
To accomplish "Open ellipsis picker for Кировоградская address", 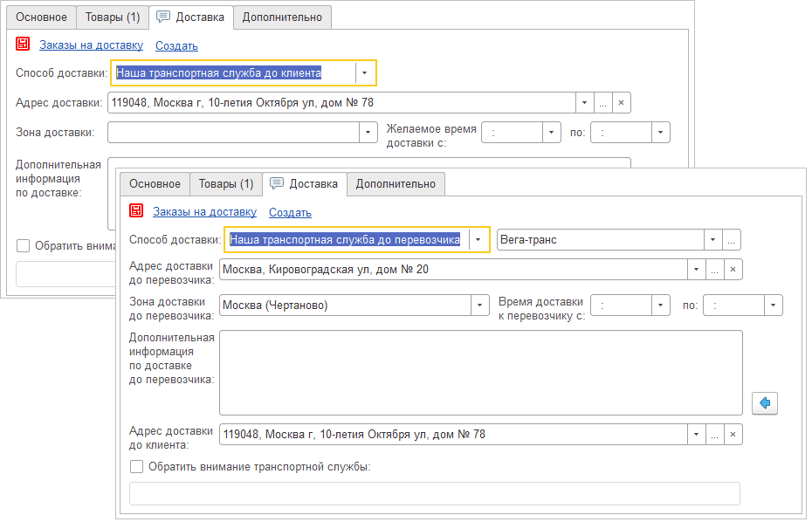I will pyautogui.click(x=714, y=270).
